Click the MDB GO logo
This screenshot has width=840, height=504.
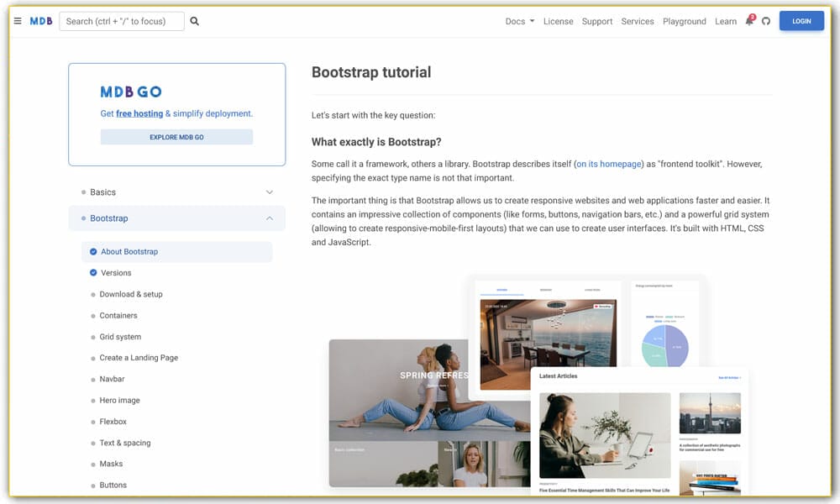pos(131,92)
